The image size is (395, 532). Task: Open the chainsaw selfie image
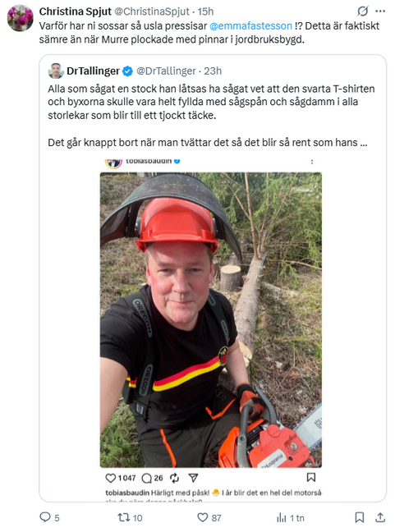coord(211,320)
